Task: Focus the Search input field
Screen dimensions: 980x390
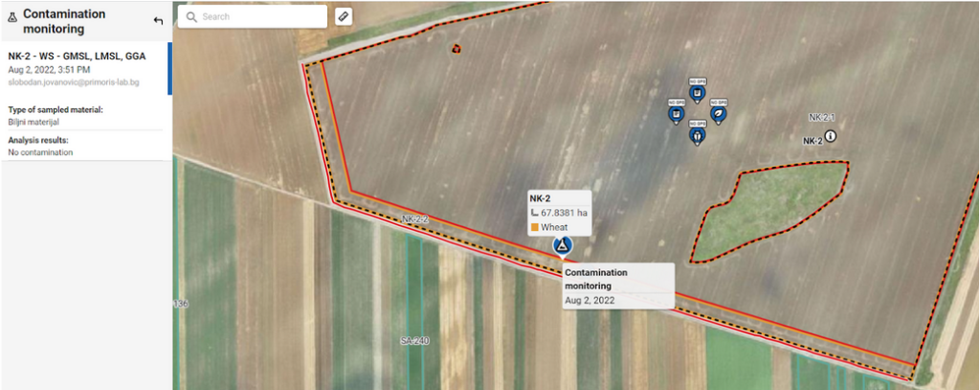Action: [x=253, y=17]
